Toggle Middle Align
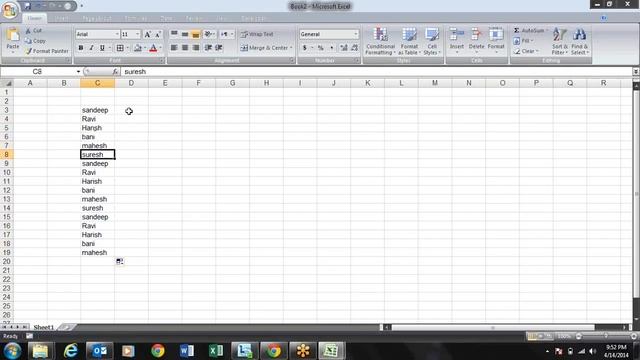Screen dimensions: 640x360 pyautogui.click(x=185, y=34)
